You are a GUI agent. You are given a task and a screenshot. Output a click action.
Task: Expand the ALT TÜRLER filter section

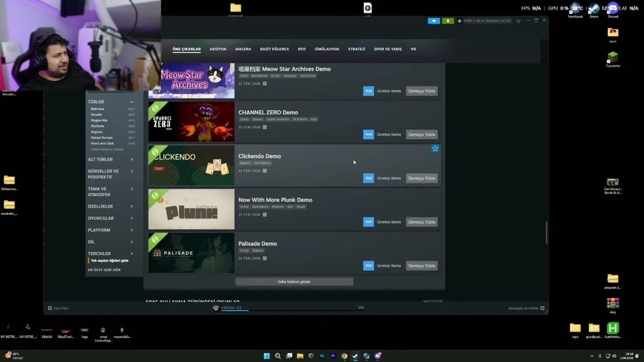pos(132,159)
